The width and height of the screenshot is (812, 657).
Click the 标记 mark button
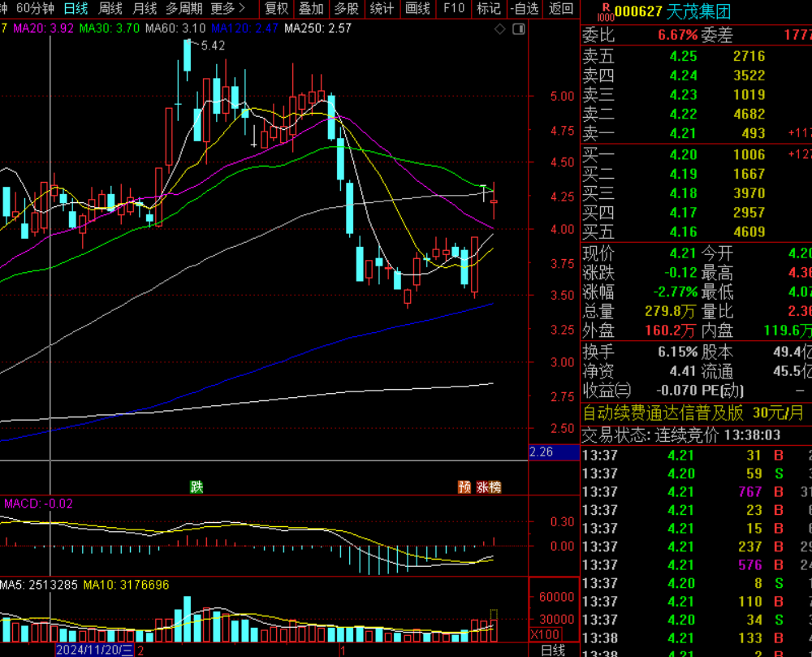tap(488, 8)
